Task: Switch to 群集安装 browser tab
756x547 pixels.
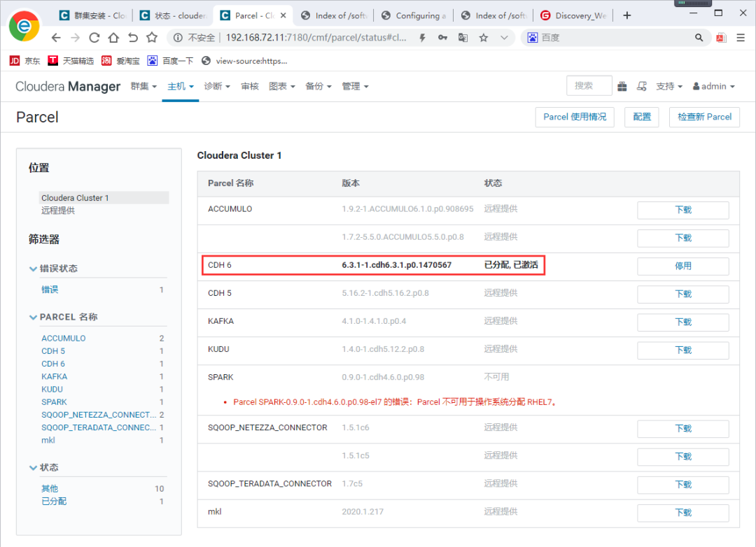Action: (x=92, y=15)
